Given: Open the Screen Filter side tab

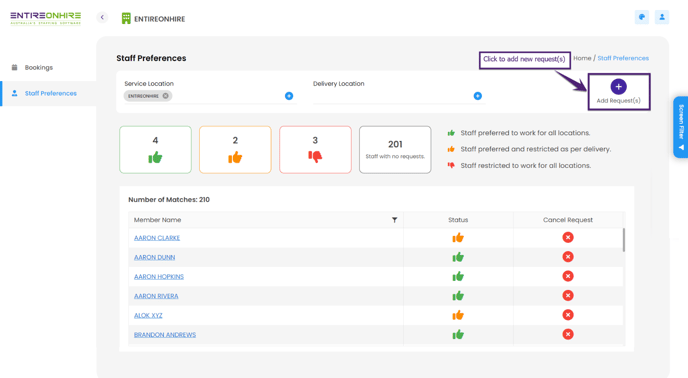Looking at the screenshot, I should [x=681, y=127].
